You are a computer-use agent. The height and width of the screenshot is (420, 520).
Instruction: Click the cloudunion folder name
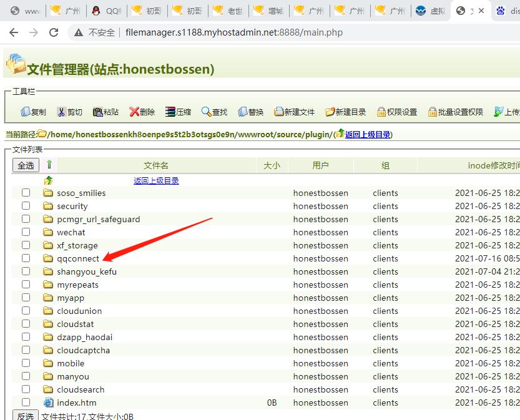tap(79, 311)
